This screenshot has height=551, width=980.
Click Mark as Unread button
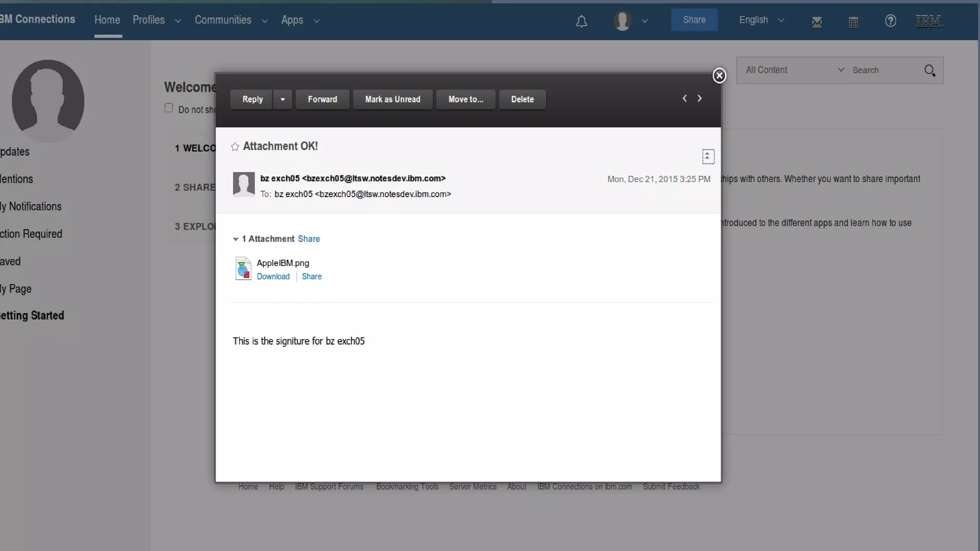coord(393,99)
